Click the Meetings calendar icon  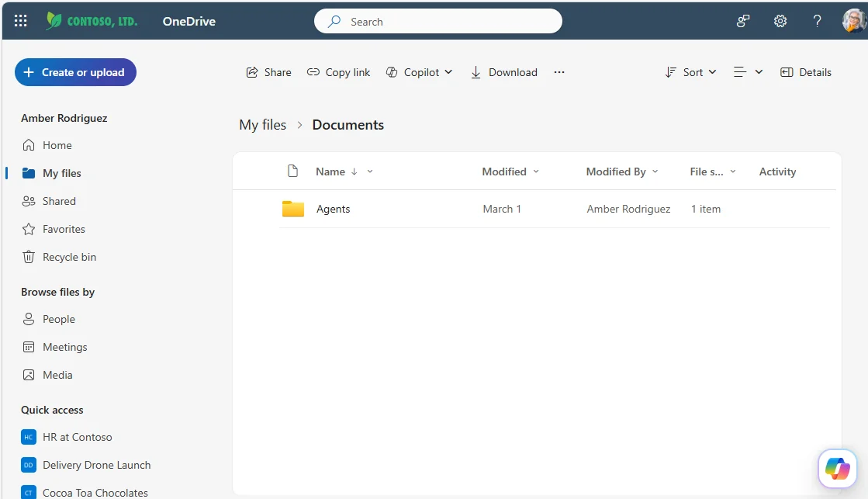pyautogui.click(x=29, y=347)
